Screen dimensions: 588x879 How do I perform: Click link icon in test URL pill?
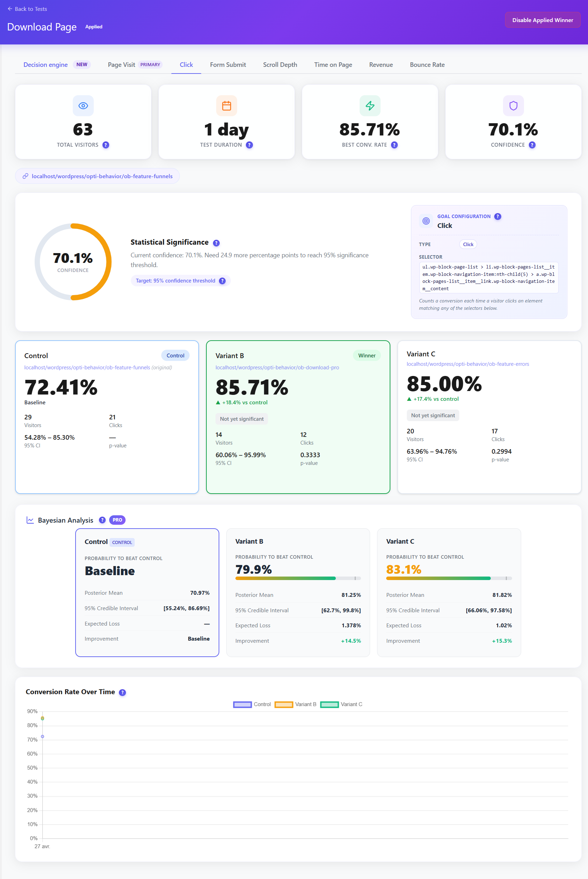[x=25, y=176]
